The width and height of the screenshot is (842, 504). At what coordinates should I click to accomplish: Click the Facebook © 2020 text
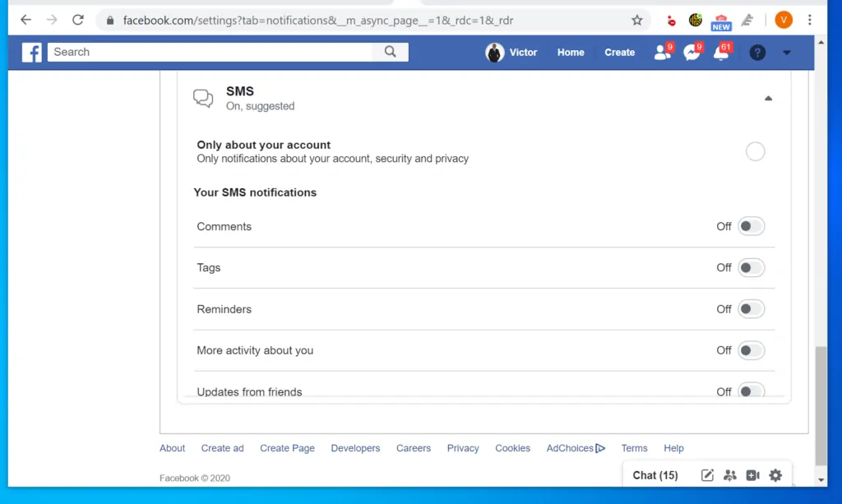tap(194, 479)
